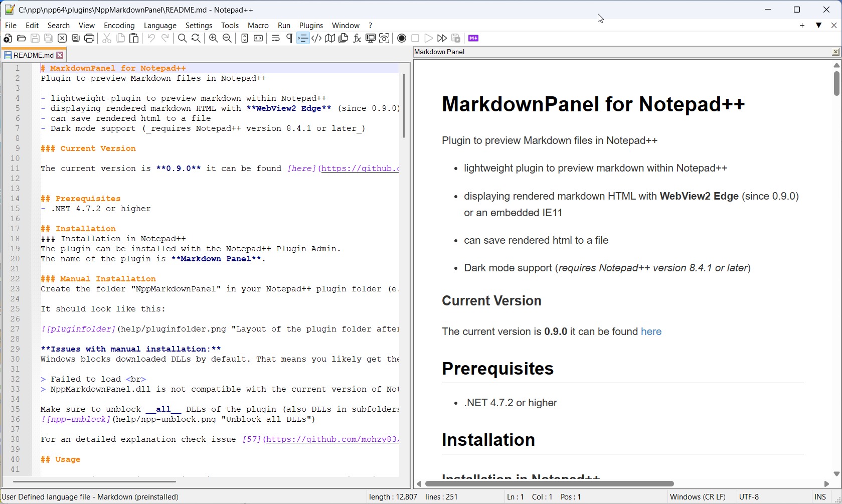Close the README.md tab with red X
The image size is (842, 504).
click(x=60, y=55)
